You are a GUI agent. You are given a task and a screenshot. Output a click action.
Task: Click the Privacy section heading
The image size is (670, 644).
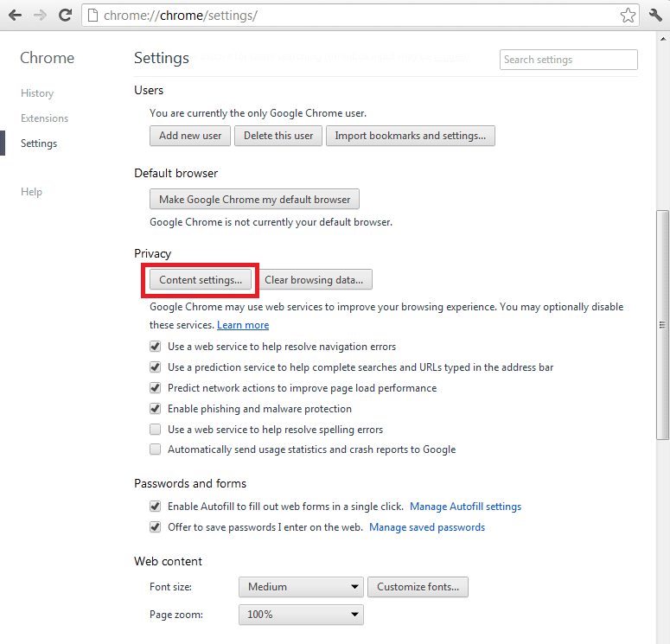(152, 253)
